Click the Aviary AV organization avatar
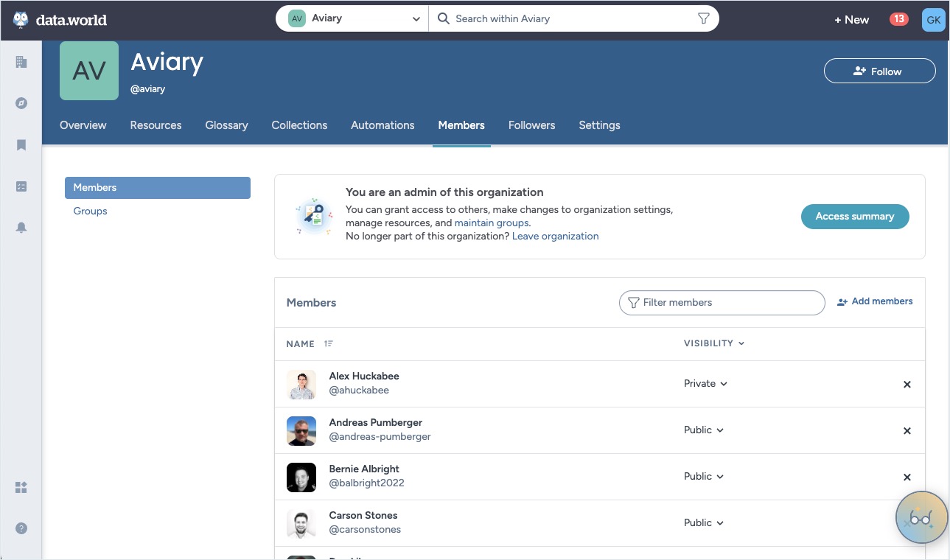 [x=89, y=71]
